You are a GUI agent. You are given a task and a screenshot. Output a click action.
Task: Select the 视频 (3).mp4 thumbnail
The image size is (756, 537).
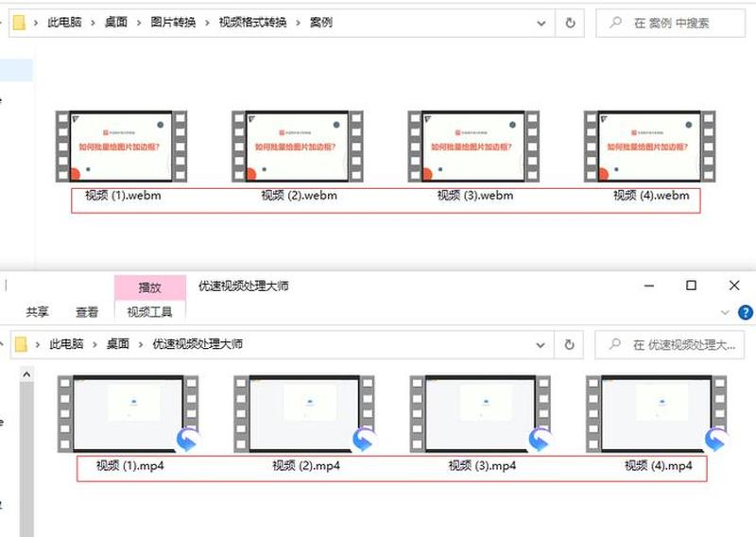click(480, 414)
